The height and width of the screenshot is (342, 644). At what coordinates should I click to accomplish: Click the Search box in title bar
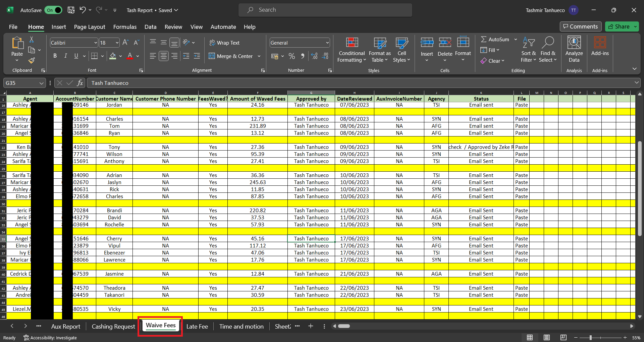click(325, 10)
